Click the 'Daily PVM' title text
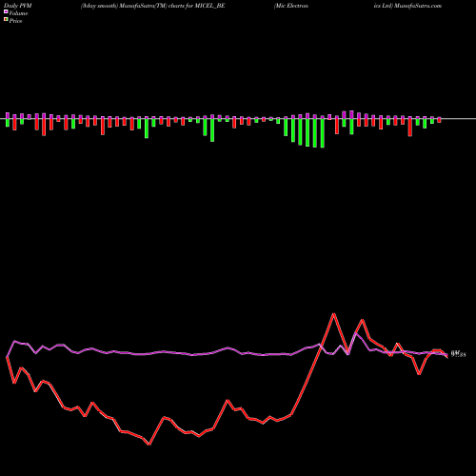This screenshot has width=476, height=476. (18, 6)
